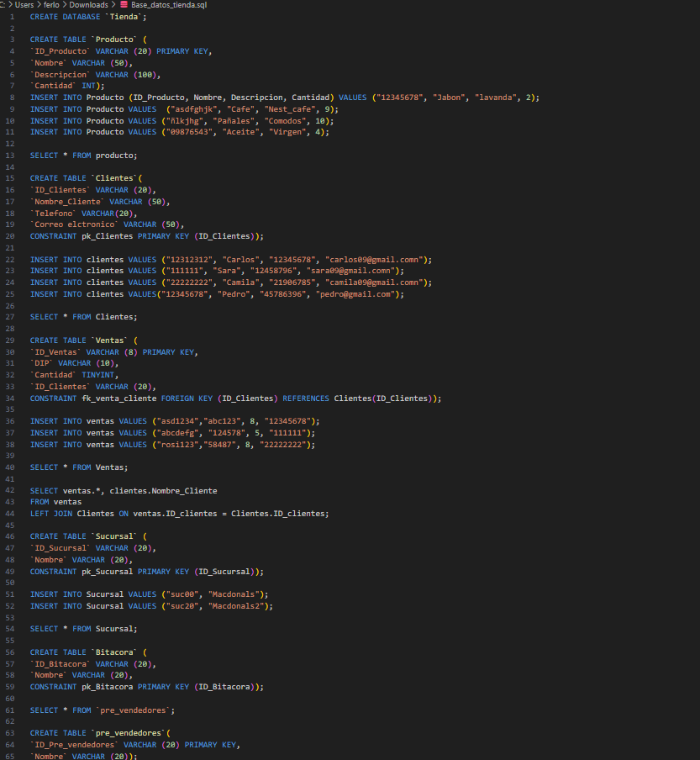700x760 pixels.
Task: Click CONSTRAINT fk_venta_cliente FOREIGN KEY line
Action: [x=236, y=398]
